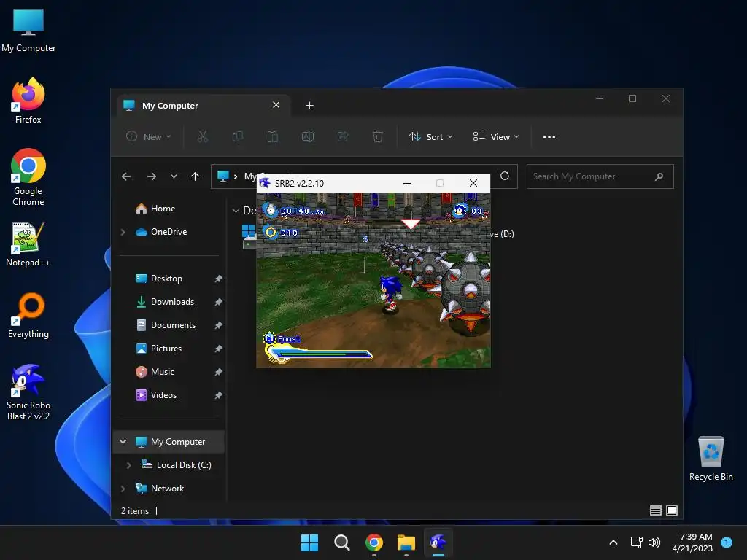Open the volume control in system tray
747x560 pixels.
coord(654,542)
